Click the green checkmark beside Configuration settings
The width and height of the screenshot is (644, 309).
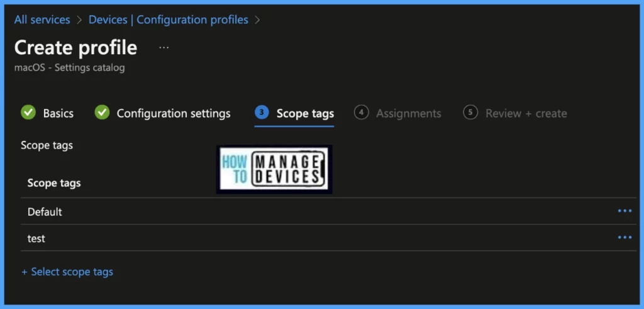(102, 113)
